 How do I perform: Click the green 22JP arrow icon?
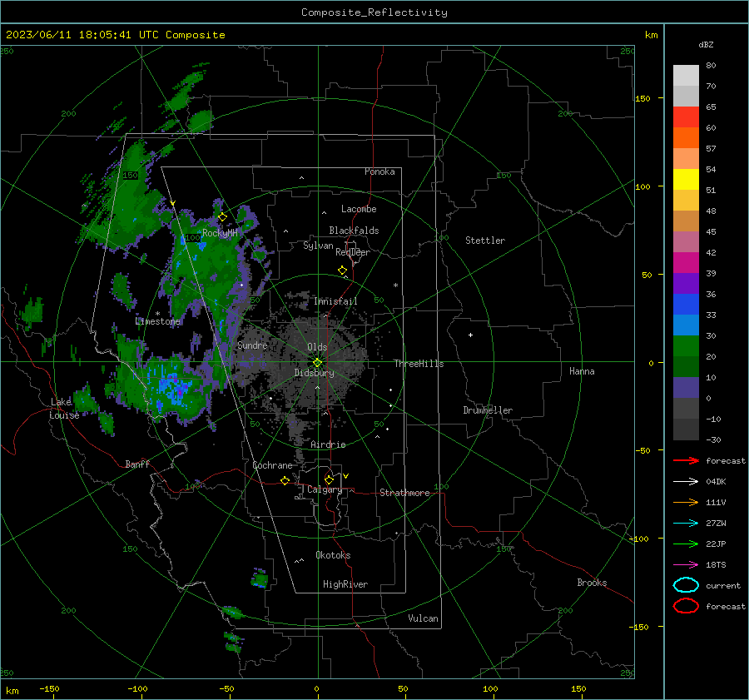click(686, 544)
